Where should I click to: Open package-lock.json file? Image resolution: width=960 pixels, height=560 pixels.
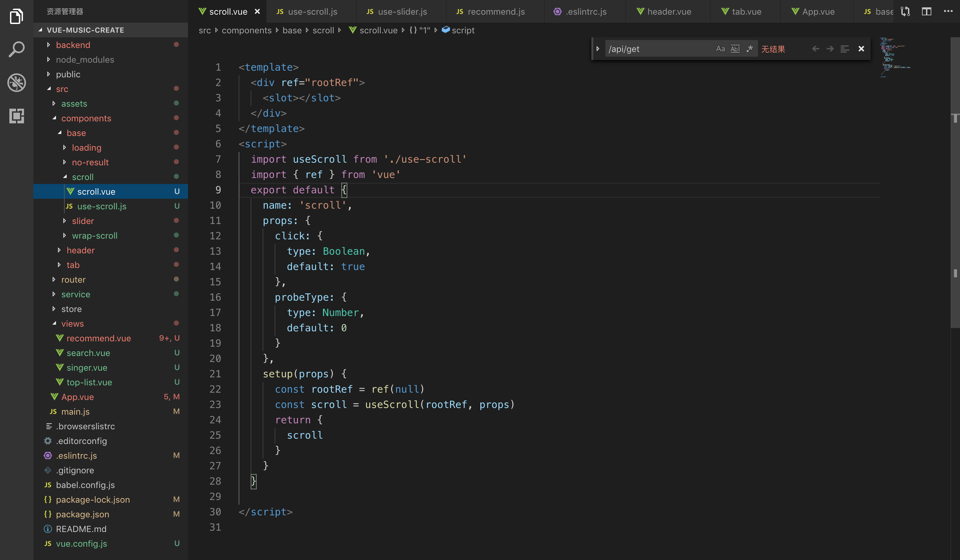pyautogui.click(x=110, y=499)
